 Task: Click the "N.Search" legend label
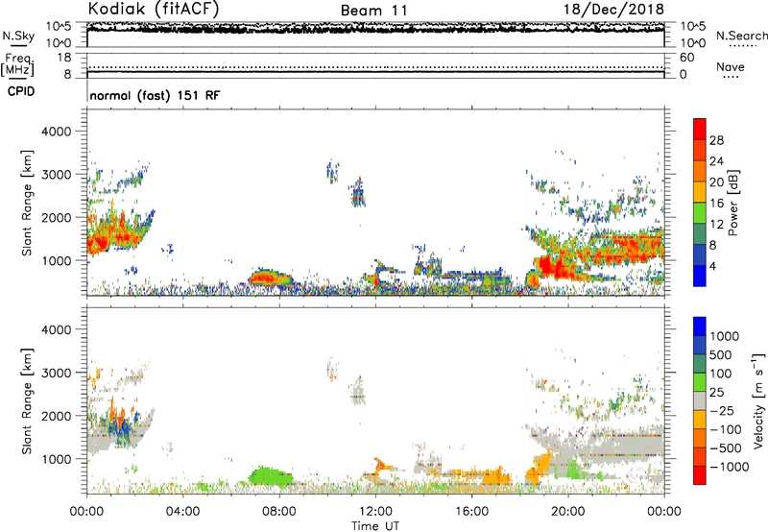741,36
